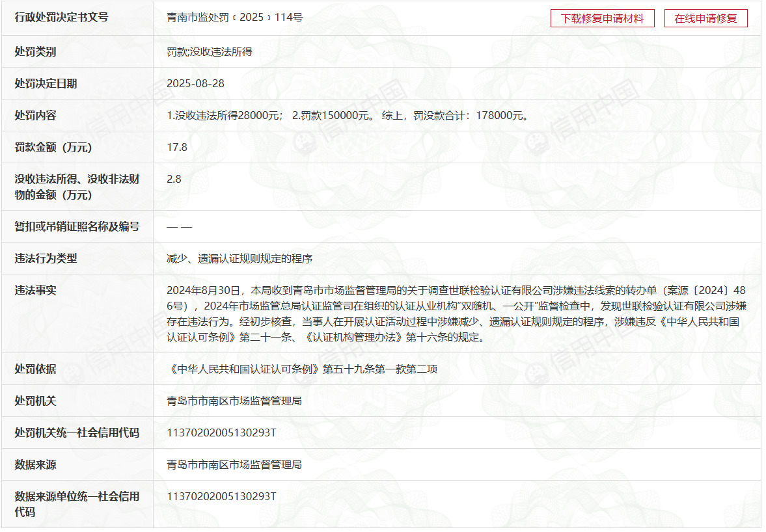Click the 违法行为类型 value text
This screenshot has width=766, height=532.
click(239, 258)
